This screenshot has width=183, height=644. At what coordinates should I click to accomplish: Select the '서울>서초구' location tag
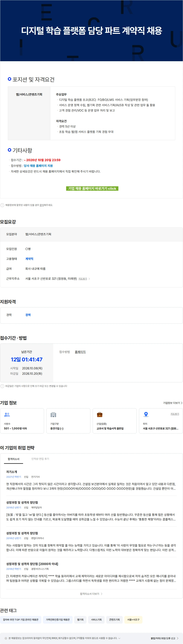tap(133, 620)
